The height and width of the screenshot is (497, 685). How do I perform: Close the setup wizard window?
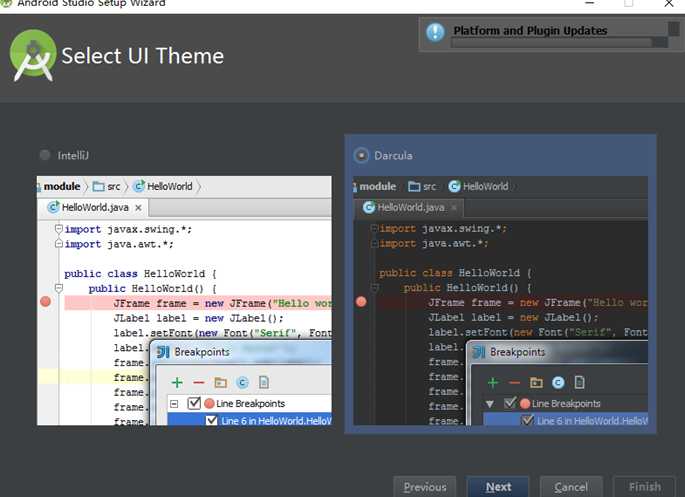(x=668, y=3)
